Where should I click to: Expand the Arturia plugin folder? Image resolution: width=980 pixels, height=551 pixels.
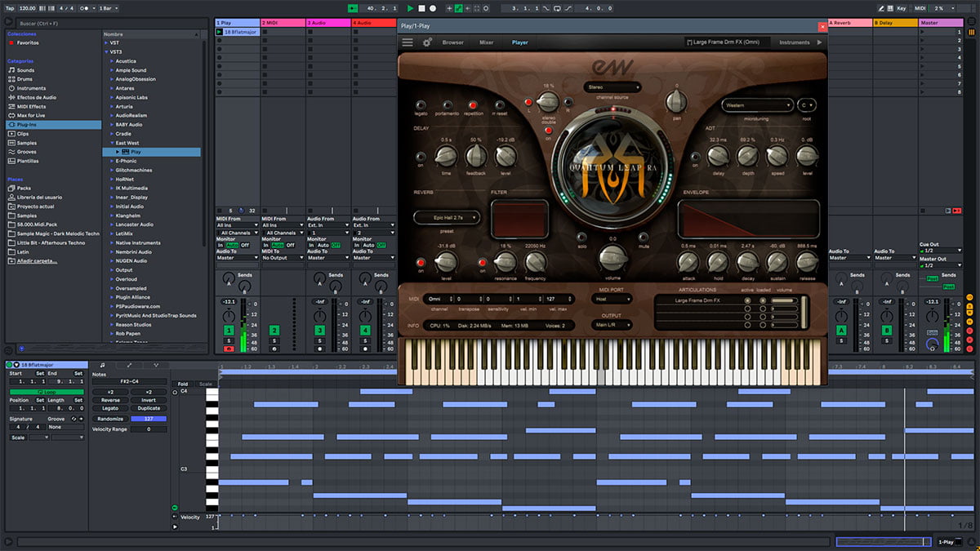(111, 106)
